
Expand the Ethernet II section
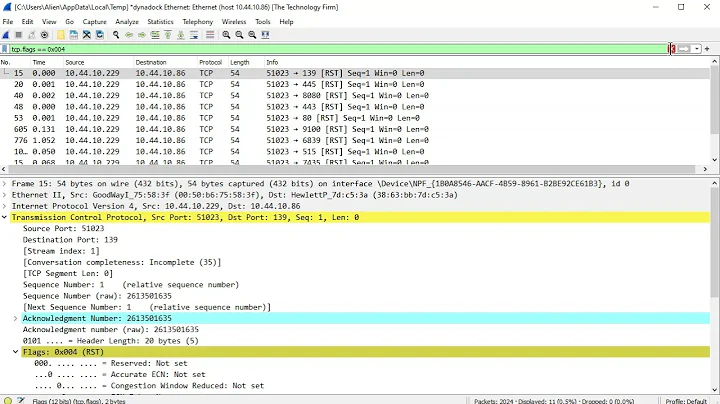pyautogui.click(x=4, y=195)
